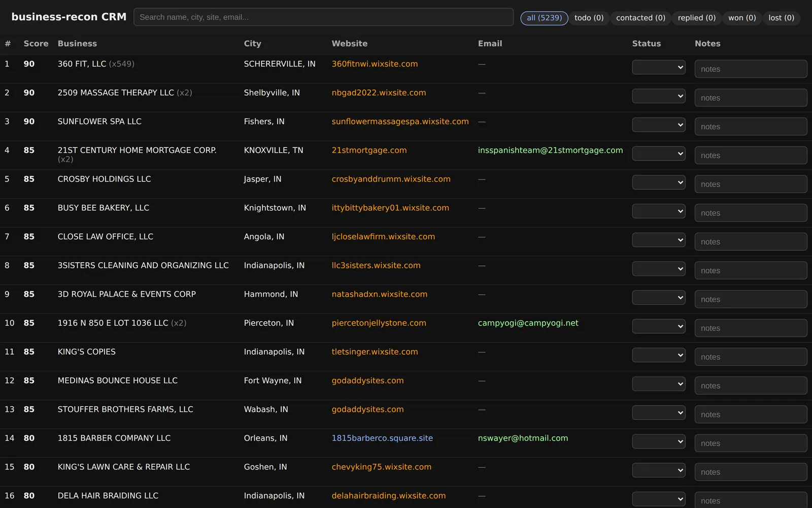Click notes field for SUNFLOWER SPA LLC
812x508 pixels.
[751, 126]
